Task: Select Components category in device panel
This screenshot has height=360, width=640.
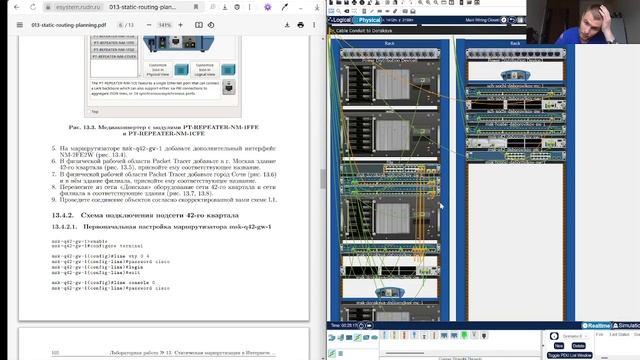Action: [349, 338]
